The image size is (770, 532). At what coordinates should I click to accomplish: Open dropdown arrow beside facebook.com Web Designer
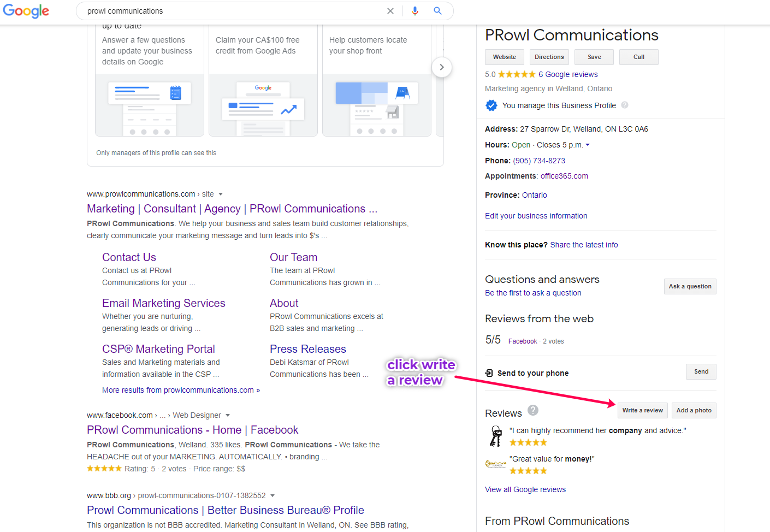tap(228, 415)
